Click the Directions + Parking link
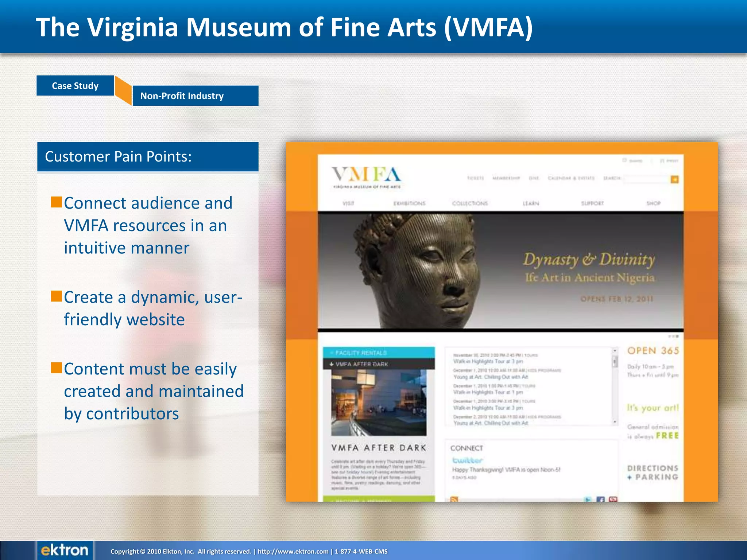Viewport: 747px width, 560px height. 653,472
